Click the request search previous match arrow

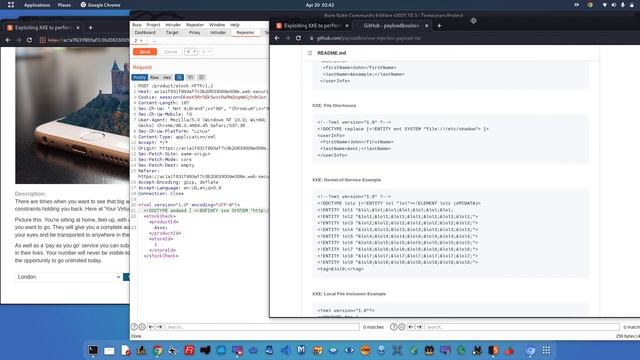pos(151,327)
